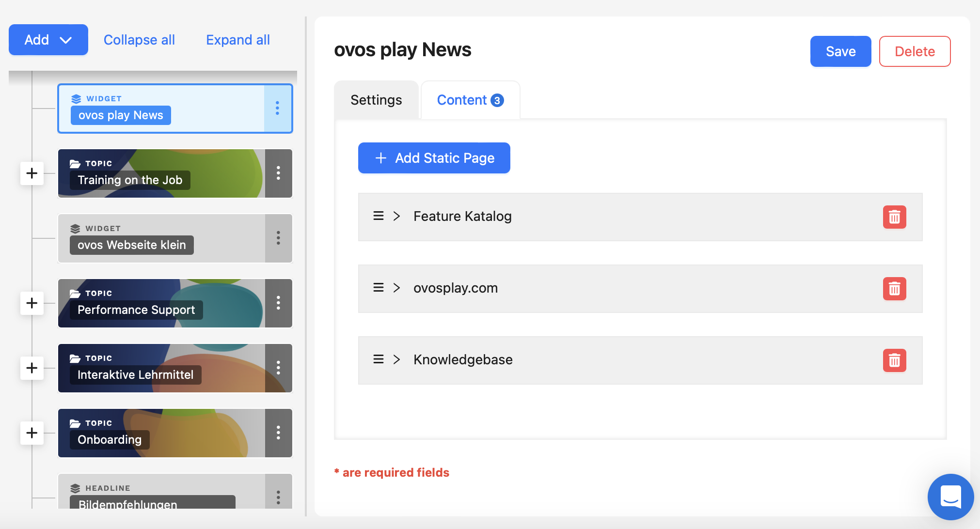Click Add Static Page button
The width and height of the screenshot is (980, 529).
point(434,157)
